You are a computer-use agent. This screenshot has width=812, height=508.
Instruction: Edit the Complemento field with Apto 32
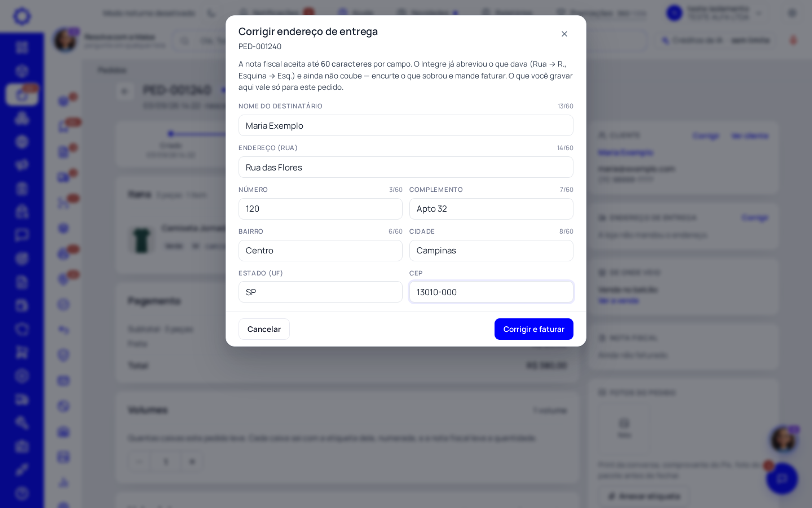pos(491,209)
